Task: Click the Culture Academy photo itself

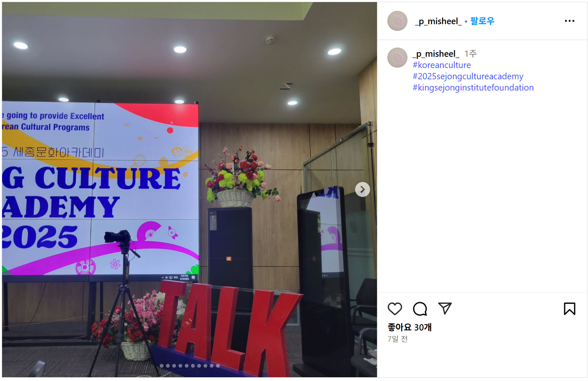Action: pos(189,190)
